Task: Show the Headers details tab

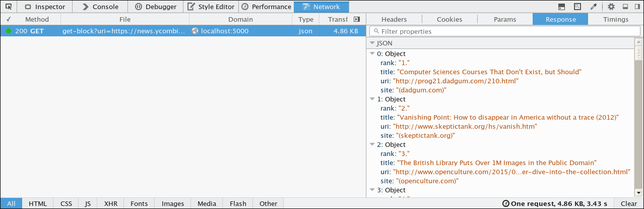Action: click(394, 19)
